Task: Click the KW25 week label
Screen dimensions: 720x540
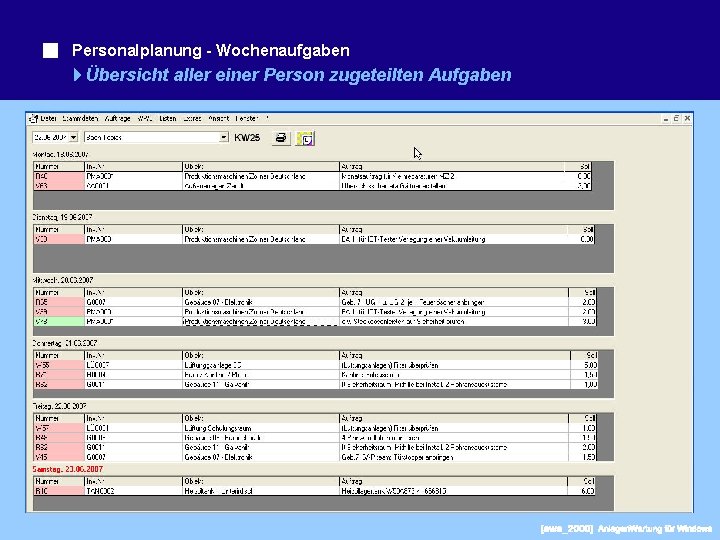Action: (x=247, y=137)
